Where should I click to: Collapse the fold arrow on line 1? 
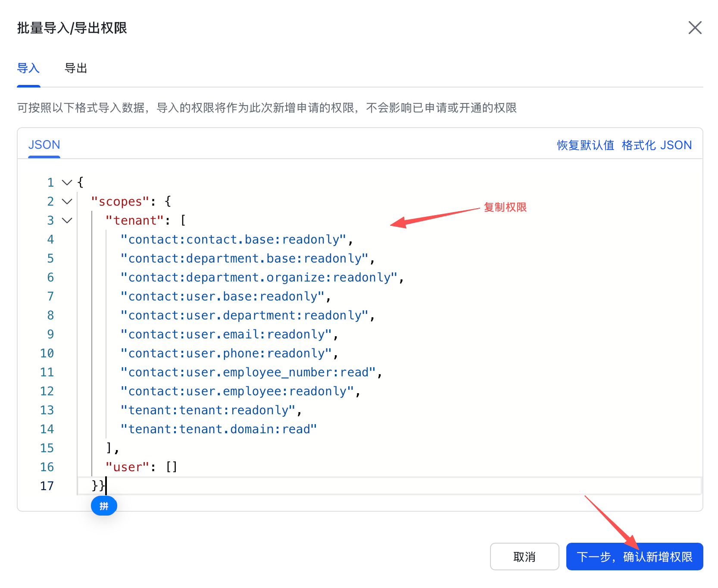tap(67, 182)
